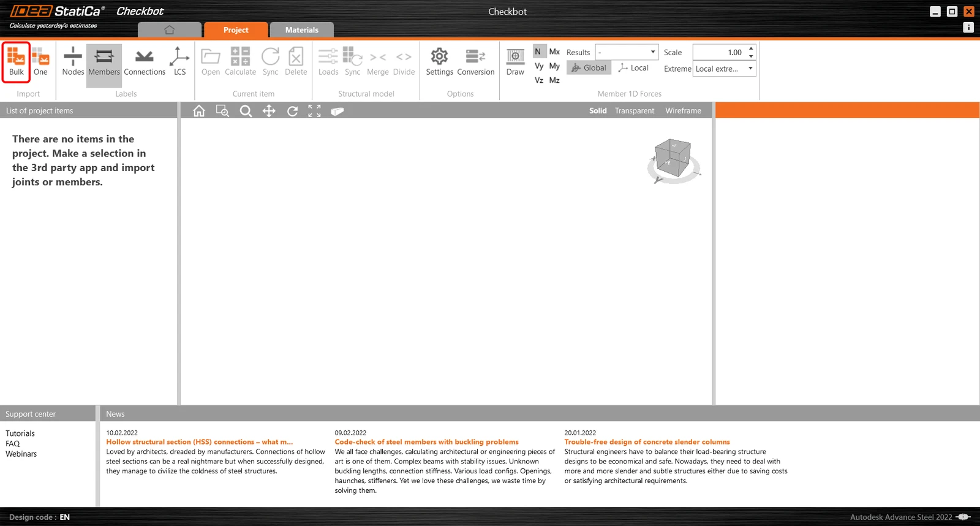
Task: Click the fit-all view icon
Action: pos(314,111)
